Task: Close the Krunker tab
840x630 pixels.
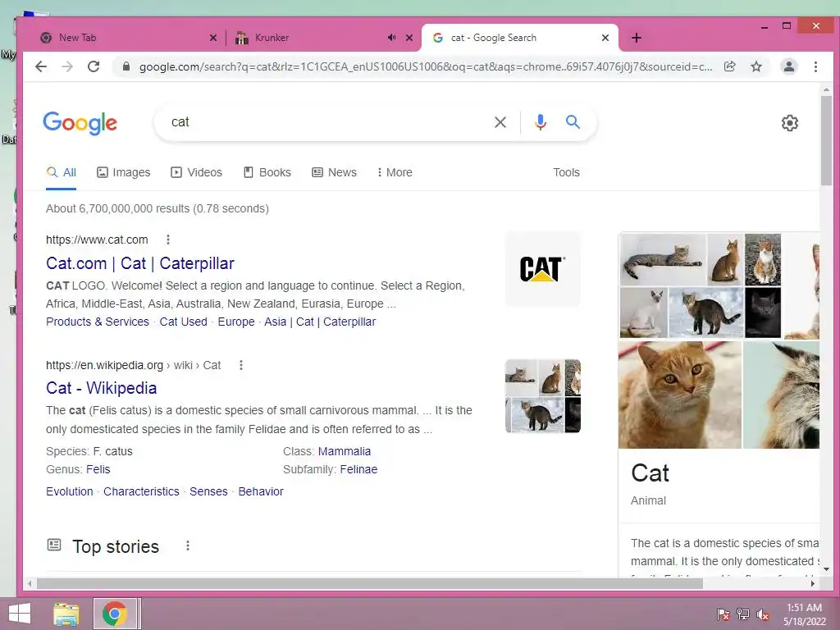Action: 409,38
